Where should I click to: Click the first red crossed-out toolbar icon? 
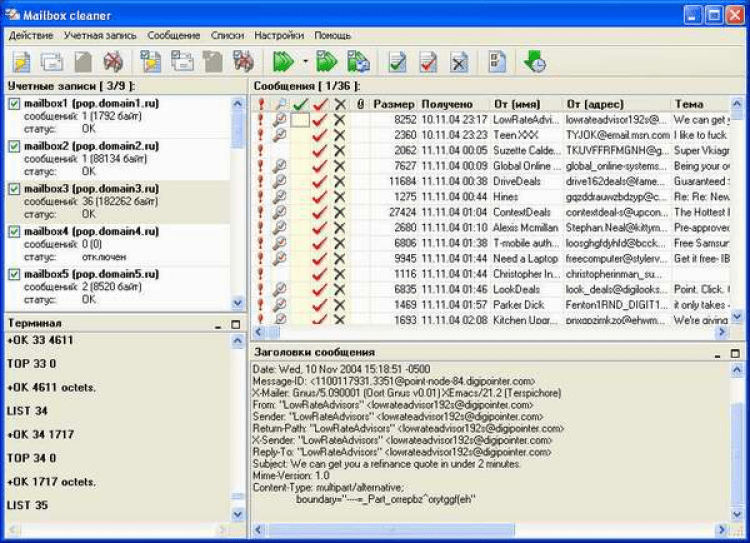113,62
